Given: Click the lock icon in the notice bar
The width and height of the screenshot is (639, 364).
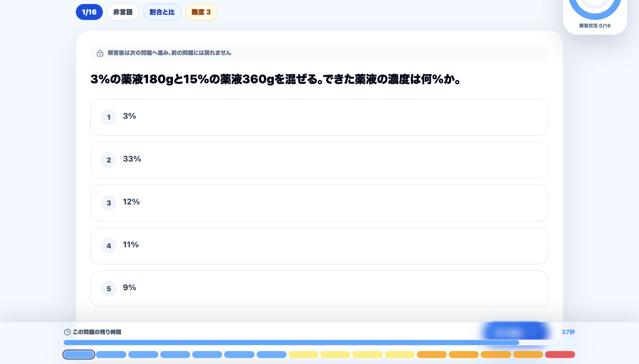Looking at the screenshot, I should click(x=100, y=53).
